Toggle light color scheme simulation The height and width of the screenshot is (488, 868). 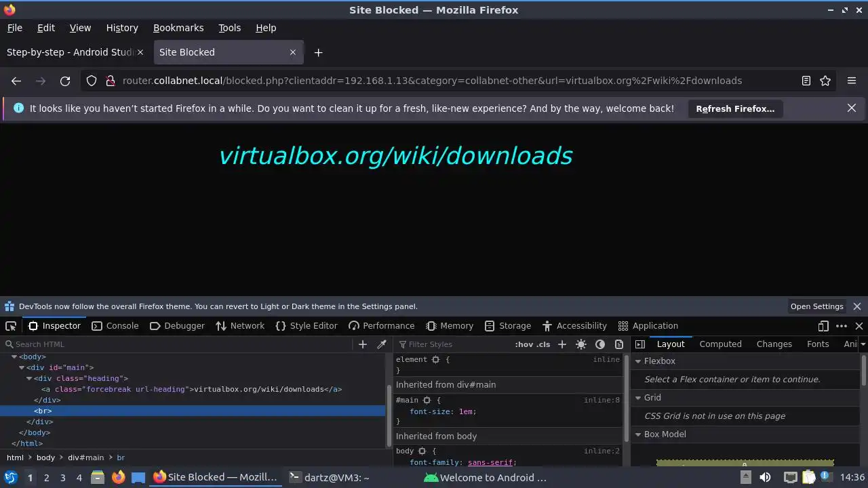point(581,344)
